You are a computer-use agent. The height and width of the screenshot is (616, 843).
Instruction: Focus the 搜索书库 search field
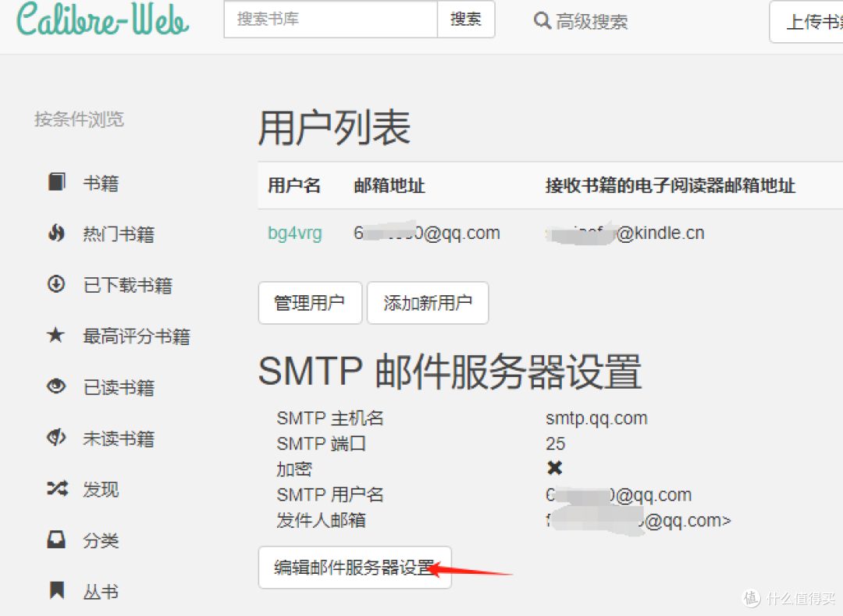(x=331, y=20)
